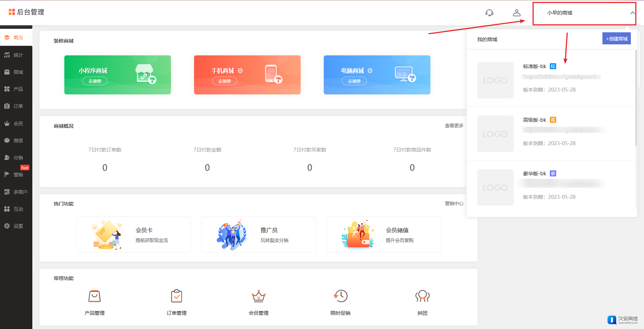Screen dimensions: 644x329
Task: Select the 标准版-bk store entry
Action: coord(535,66)
